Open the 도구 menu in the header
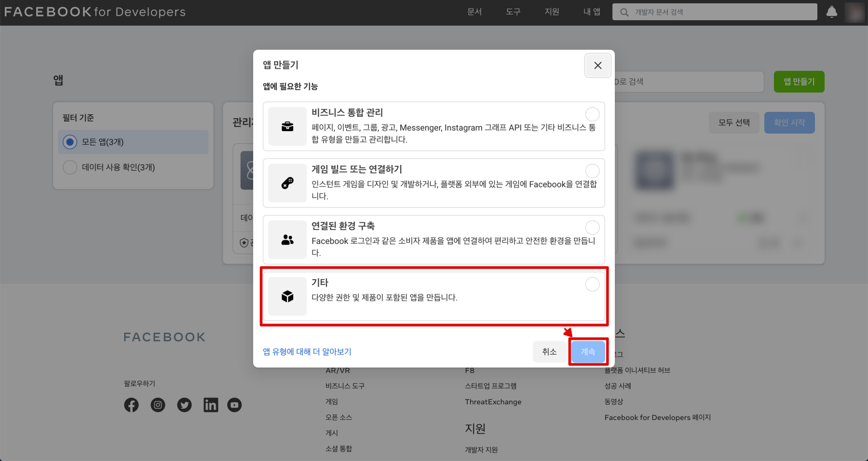Image resolution: width=868 pixels, height=461 pixels. coord(513,12)
